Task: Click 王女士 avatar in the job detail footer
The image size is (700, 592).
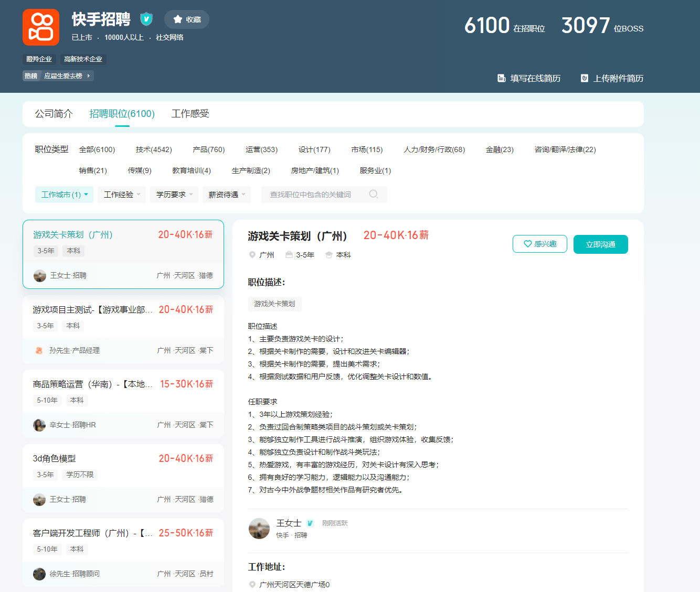Action: tap(259, 529)
